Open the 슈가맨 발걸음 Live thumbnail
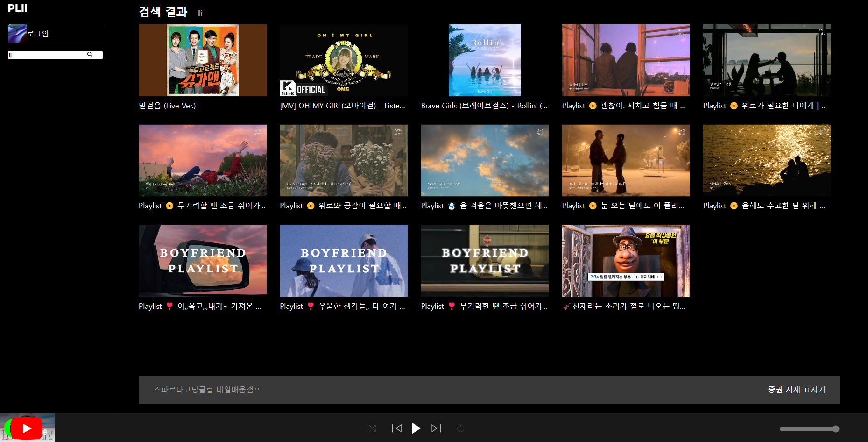 click(x=203, y=60)
